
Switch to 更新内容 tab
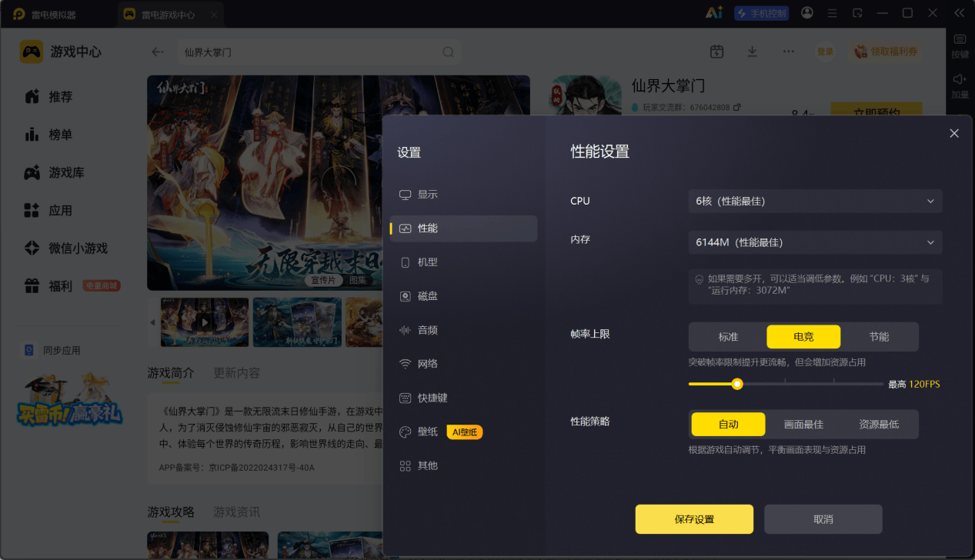tap(236, 373)
